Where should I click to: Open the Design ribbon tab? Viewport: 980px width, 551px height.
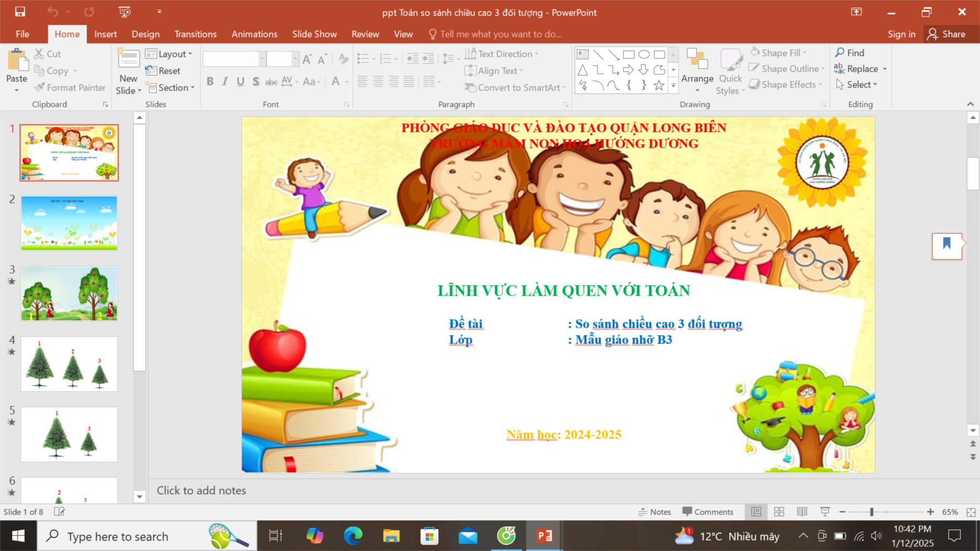pyautogui.click(x=146, y=34)
